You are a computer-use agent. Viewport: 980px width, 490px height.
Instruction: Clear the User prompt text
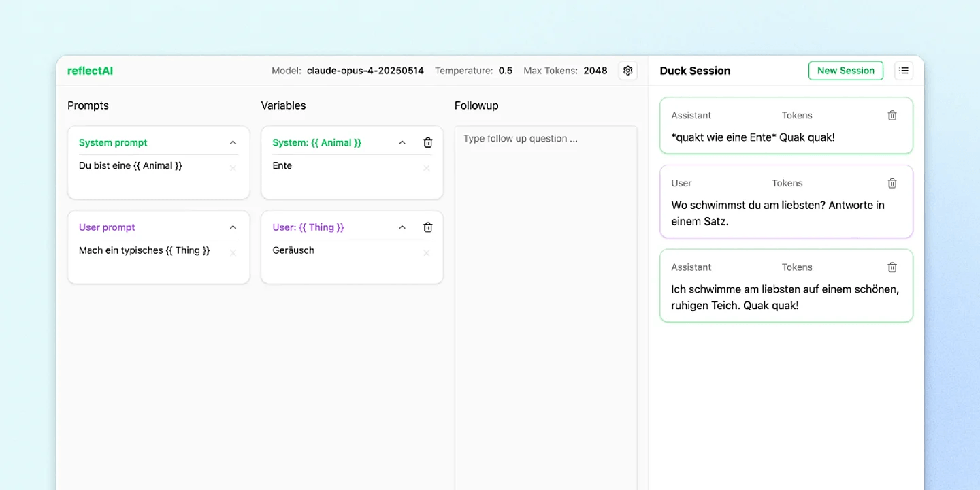pos(233,253)
